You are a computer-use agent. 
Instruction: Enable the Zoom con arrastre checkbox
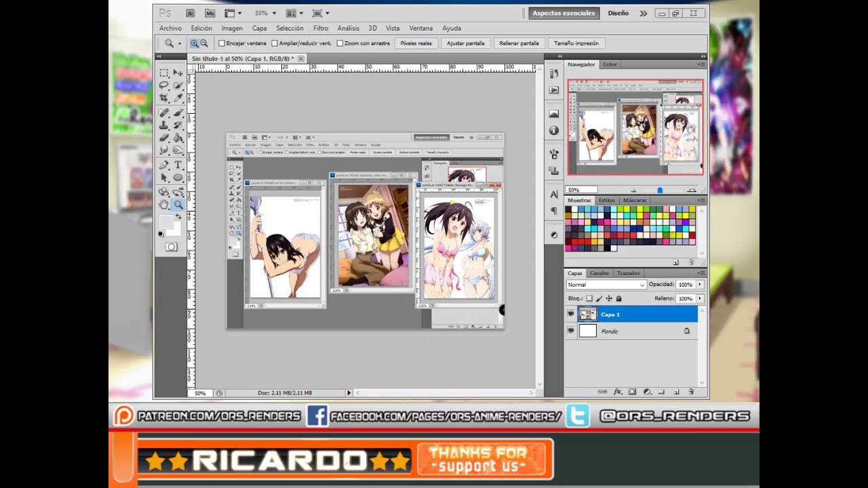340,43
